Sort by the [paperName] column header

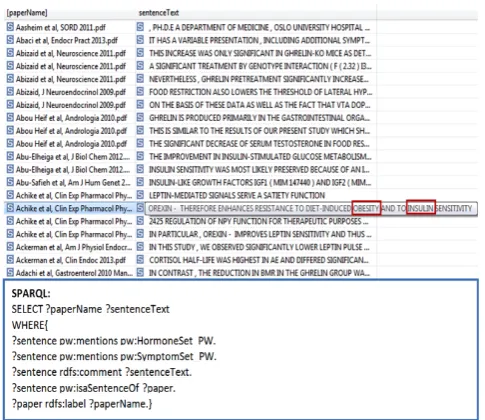coord(27,13)
